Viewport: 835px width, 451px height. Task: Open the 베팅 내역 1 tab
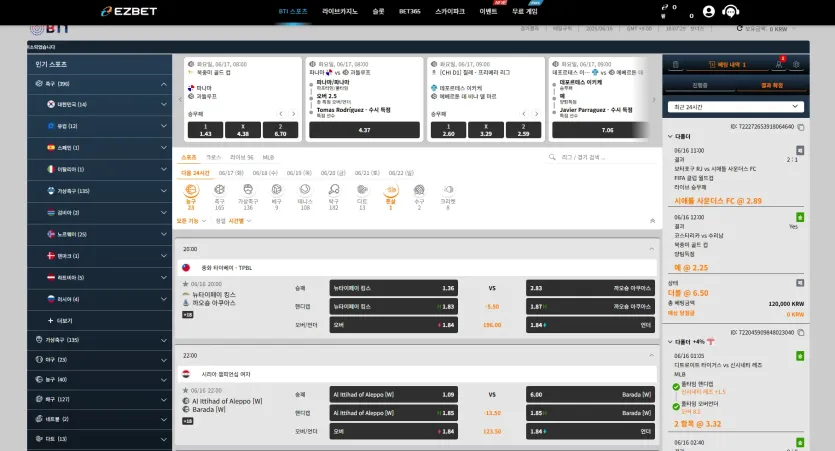[x=727, y=64]
